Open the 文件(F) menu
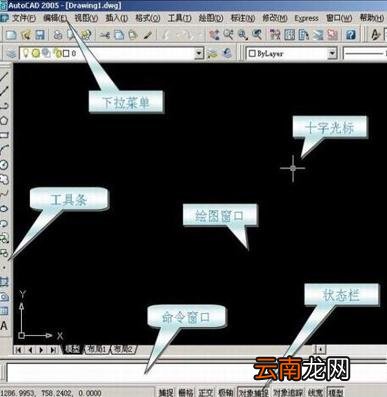 pos(23,18)
